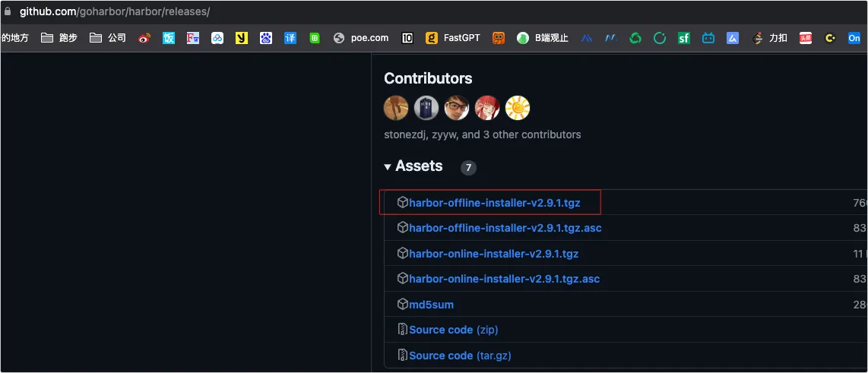Download harbor-online-installer-v2.9.1.tgz

point(494,254)
